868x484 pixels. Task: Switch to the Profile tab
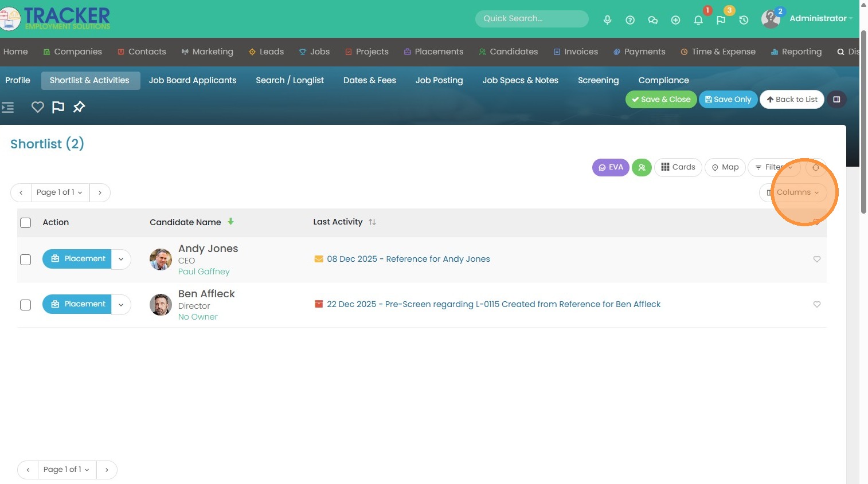coord(18,80)
